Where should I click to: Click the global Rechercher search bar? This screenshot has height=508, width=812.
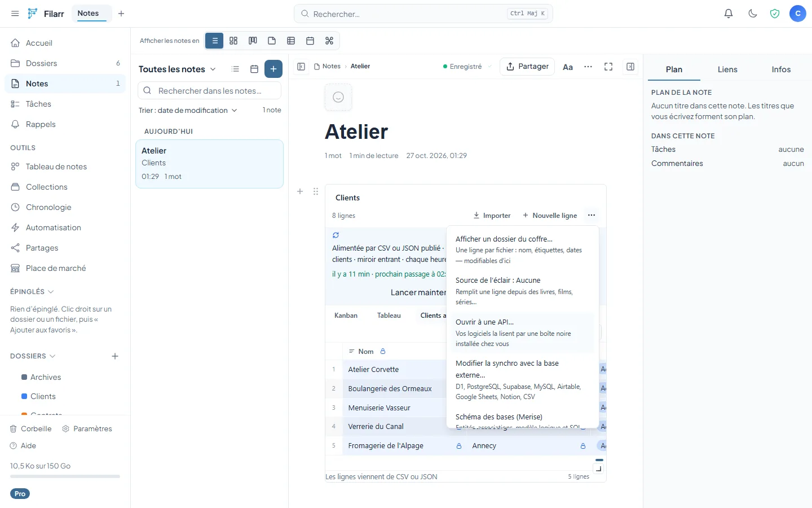pos(423,14)
